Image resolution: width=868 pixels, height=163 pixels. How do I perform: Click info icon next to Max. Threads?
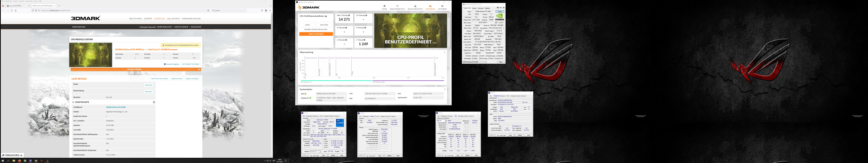349,15
